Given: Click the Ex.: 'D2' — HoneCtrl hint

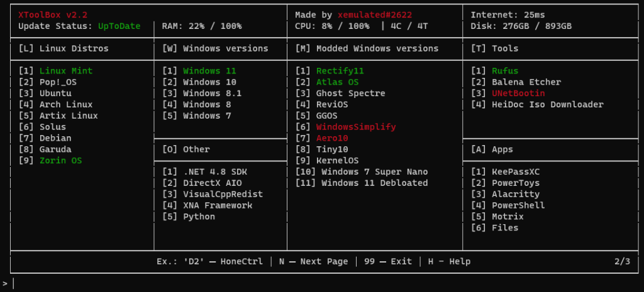Looking at the screenshot, I should coord(209,261).
